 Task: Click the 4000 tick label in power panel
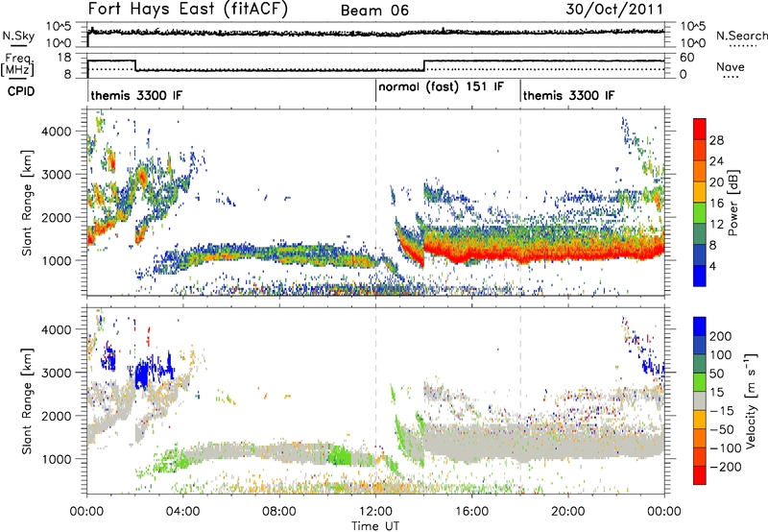[x=57, y=132]
